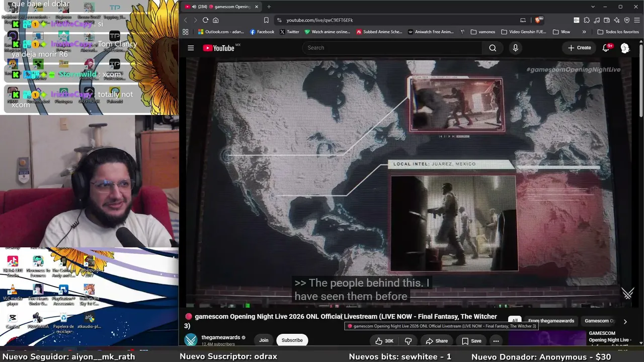This screenshot has width=644, height=362.
Task: Bookmark this page using the bookmark icon
Action: pos(266,20)
